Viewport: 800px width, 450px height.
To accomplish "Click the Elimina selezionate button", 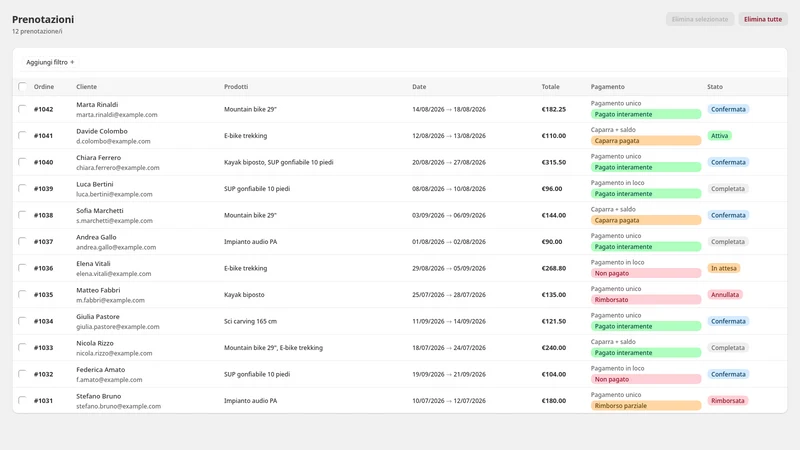I will point(699,19).
